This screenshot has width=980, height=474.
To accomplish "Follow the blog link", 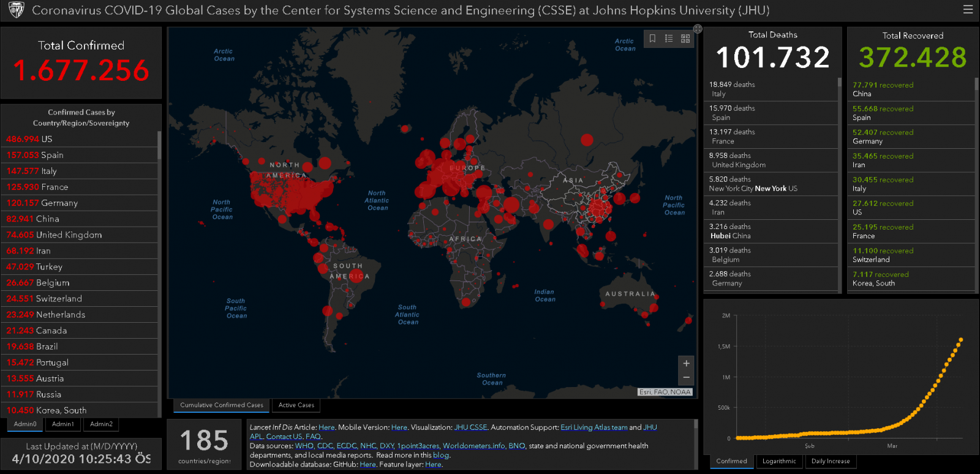I will pyautogui.click(x=441, y=455).
